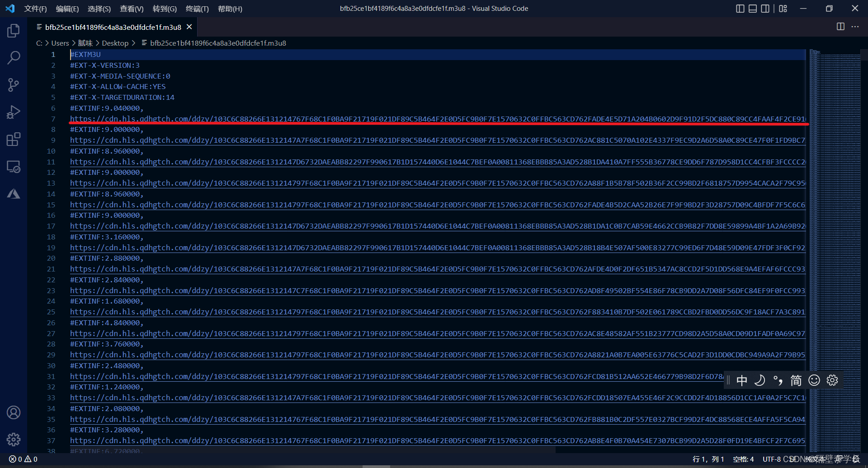Open the 选择(S) menu

(99, 9)
